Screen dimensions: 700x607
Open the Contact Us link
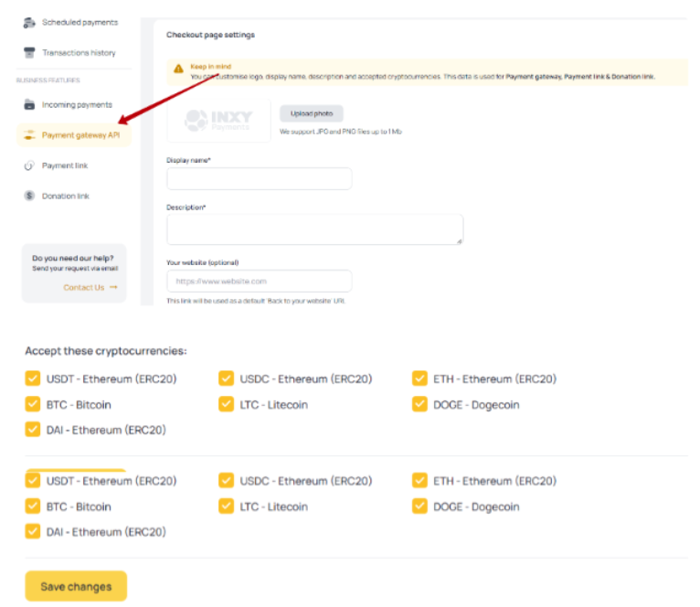83,287
